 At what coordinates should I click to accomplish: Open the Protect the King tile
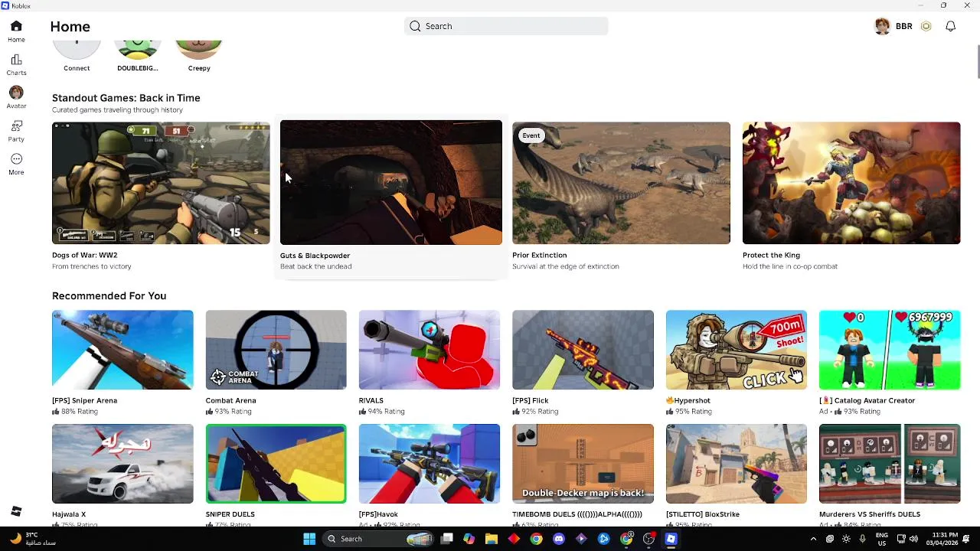pos(851,183)
